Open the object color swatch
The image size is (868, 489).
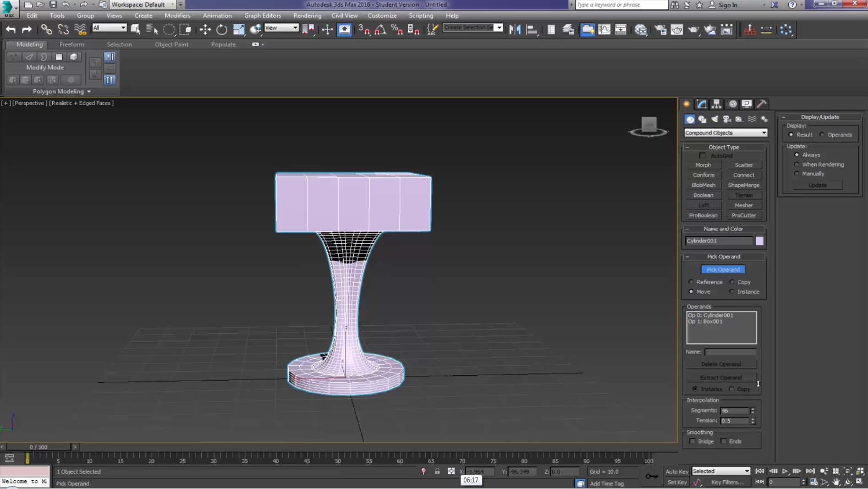click(x=759, y=241)
